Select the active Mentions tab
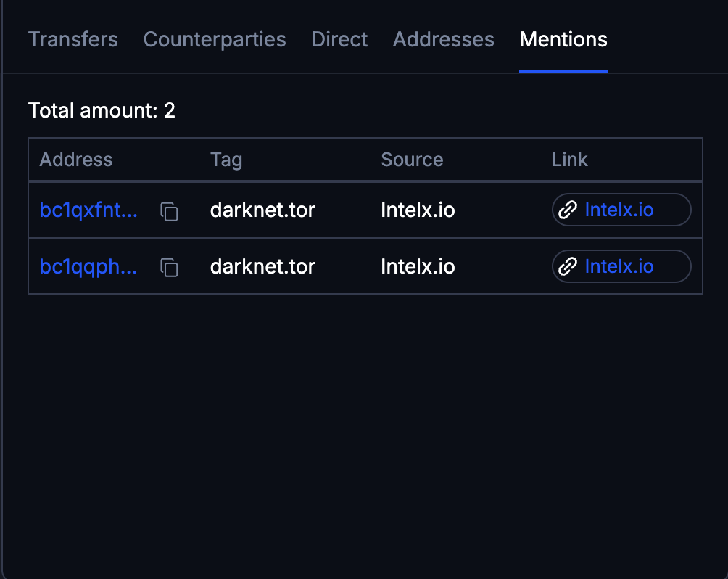 pyautogui.click(x=563, y=40)
